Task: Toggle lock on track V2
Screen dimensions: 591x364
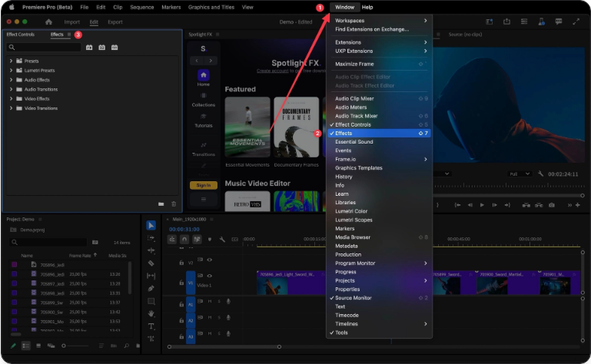Action: (181, 262)
